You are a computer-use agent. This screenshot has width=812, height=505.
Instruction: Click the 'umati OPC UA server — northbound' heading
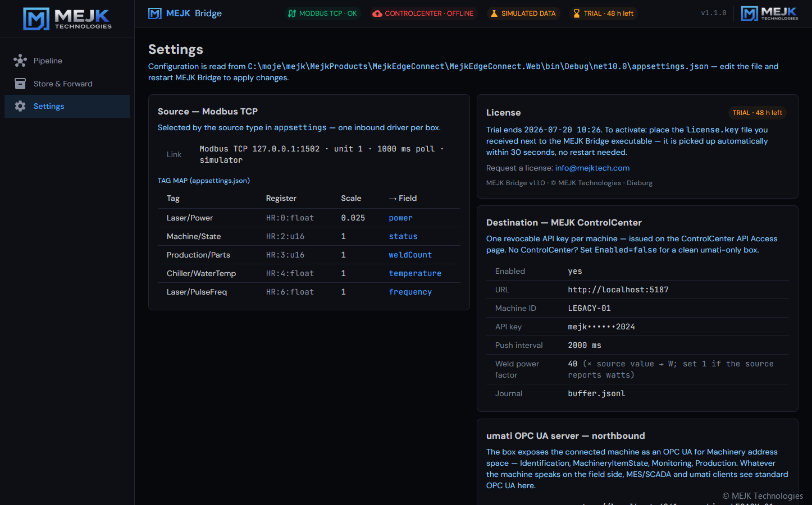[x=565, y=436]
